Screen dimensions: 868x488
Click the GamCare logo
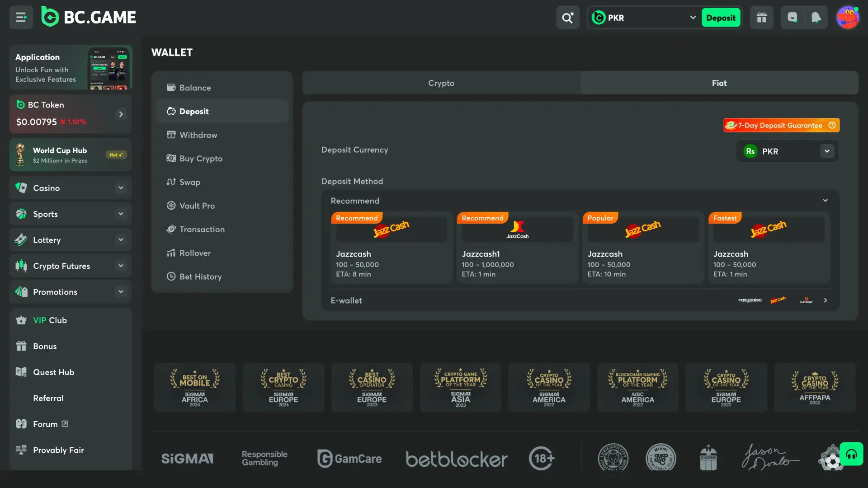coord(349,459)
